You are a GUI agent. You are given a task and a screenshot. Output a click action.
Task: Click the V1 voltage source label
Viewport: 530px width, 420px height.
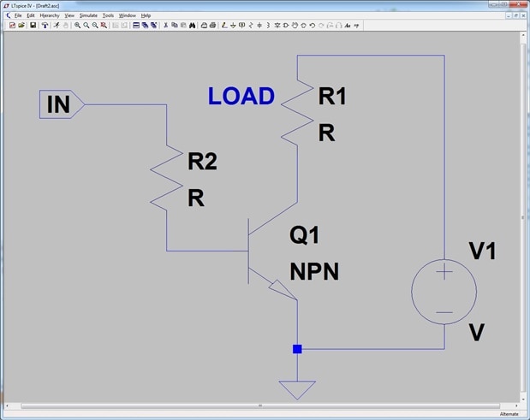(482, 251)
